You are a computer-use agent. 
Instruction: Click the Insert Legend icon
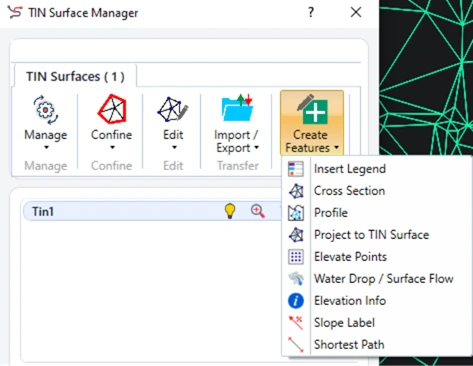point(296,169)
